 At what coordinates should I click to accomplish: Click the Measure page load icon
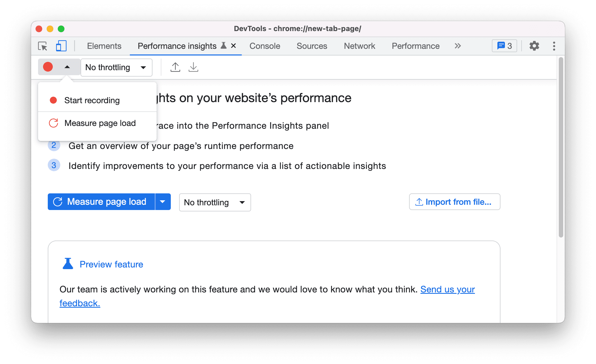(54, 123)
